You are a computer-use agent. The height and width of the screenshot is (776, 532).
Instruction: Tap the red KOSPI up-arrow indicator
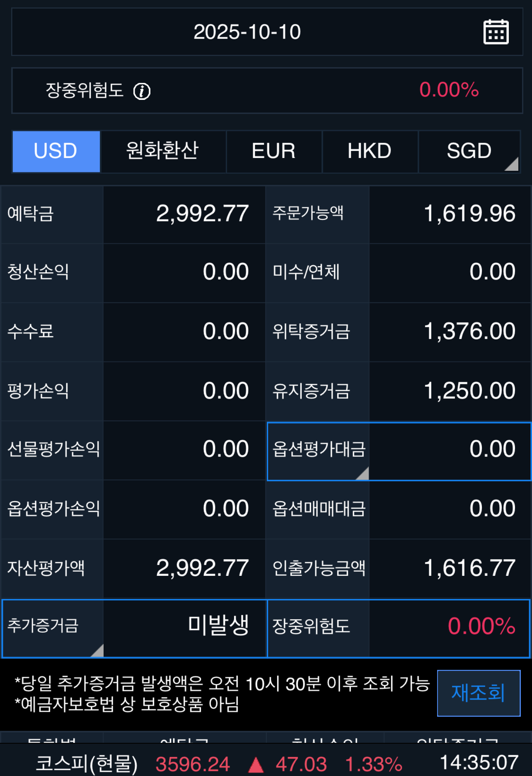click(x=256, y=765)
